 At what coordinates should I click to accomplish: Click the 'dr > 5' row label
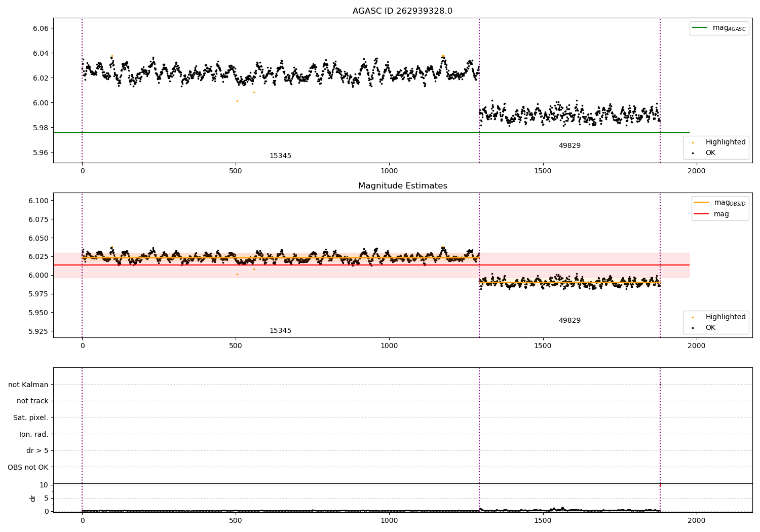pos(37,450)
